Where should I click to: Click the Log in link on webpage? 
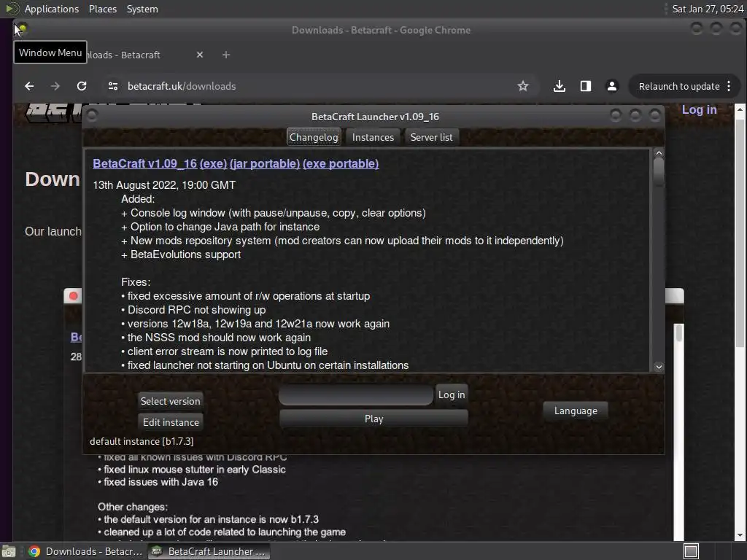(x=699, y=109)
